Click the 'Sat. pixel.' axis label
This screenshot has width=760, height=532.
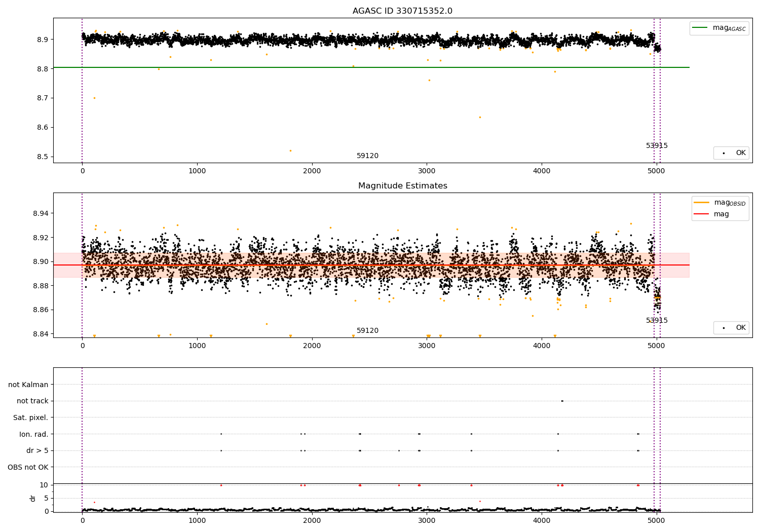tap(31, 417)
